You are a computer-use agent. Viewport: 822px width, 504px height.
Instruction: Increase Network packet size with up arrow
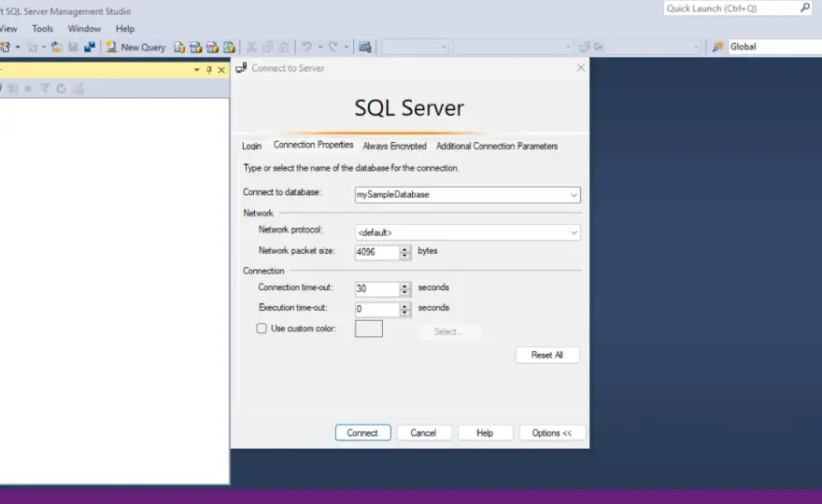(404, 249)
